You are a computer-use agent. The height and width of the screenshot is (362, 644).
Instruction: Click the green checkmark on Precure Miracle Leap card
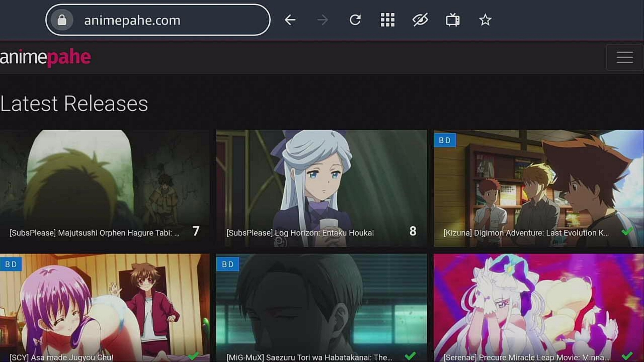click(627, 356)
